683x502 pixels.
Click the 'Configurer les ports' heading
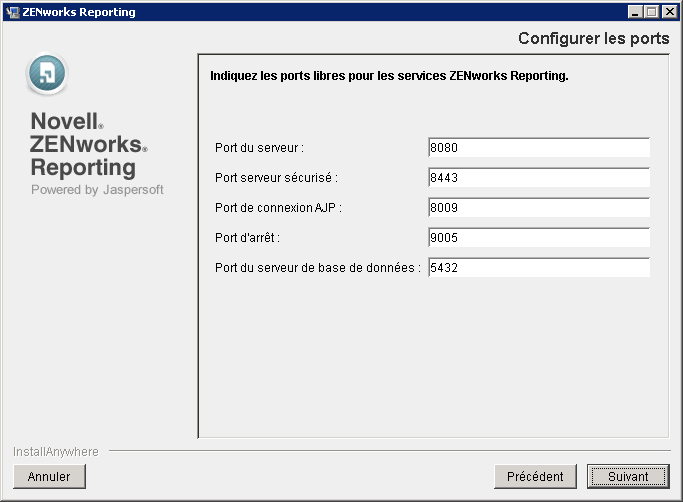click(593, 38)
